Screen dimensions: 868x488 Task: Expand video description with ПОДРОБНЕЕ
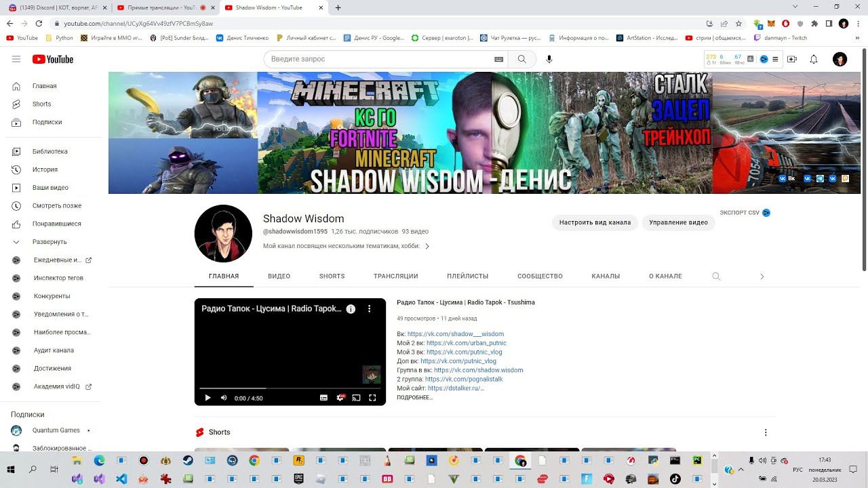[414, 397]
